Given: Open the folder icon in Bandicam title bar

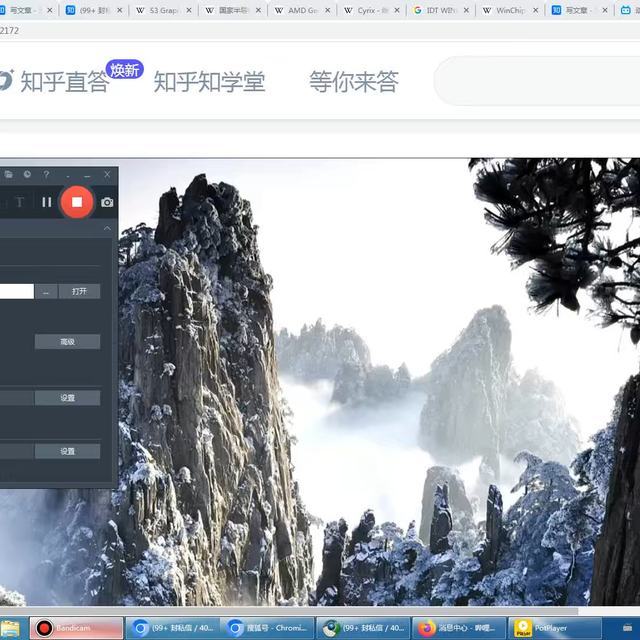Looking at the screenshot, I should tap(8, 175).
